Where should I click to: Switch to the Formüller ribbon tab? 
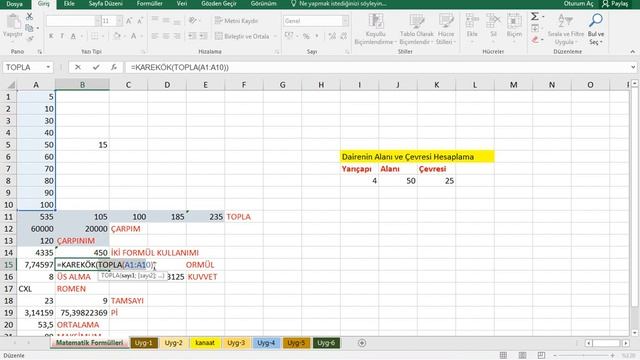[x=149, y=4]
